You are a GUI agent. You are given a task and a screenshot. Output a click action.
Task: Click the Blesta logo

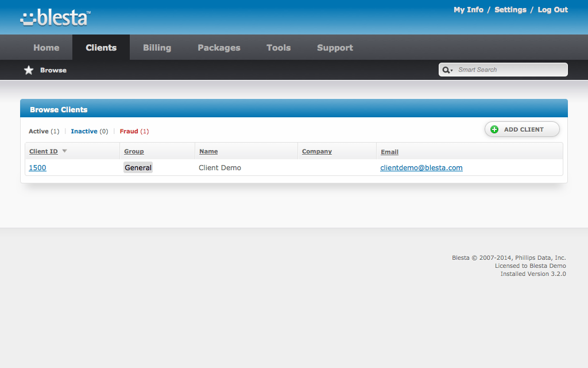tap(55, 18)
